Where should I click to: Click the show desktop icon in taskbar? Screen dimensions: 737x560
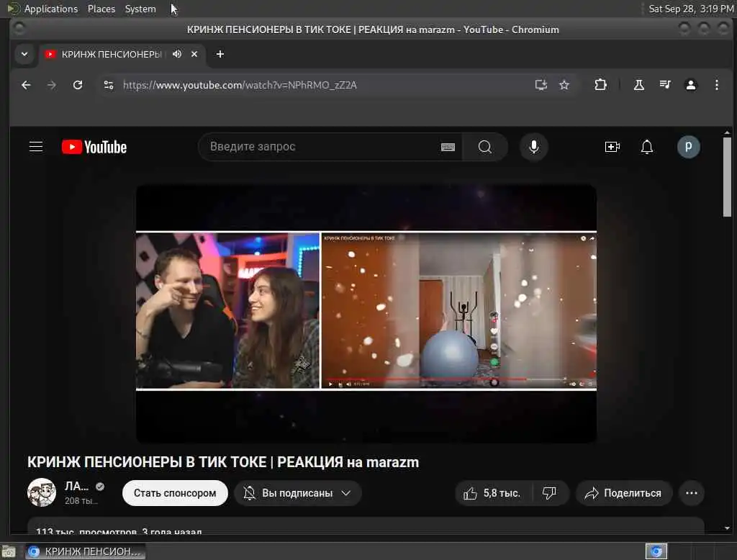9,551
